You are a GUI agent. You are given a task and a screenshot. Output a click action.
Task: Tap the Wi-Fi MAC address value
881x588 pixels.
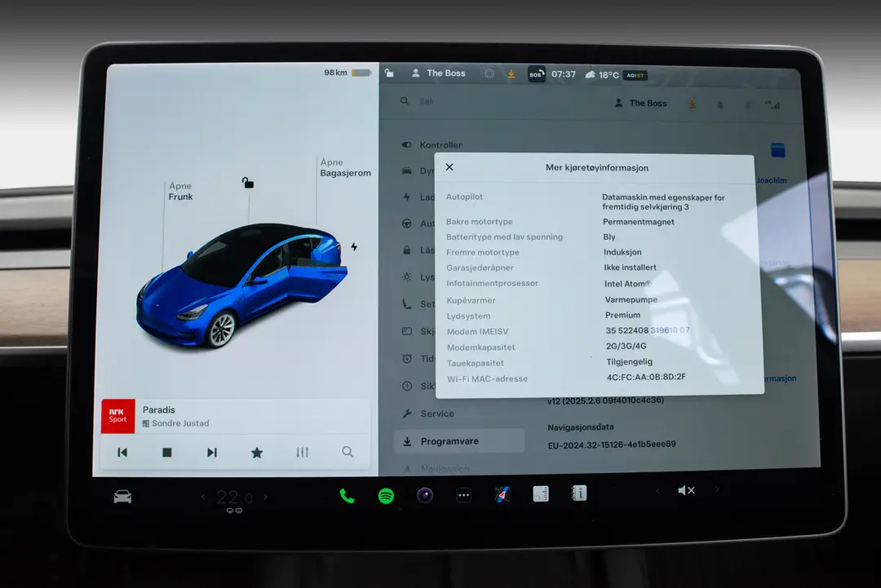tap(646, 377)
